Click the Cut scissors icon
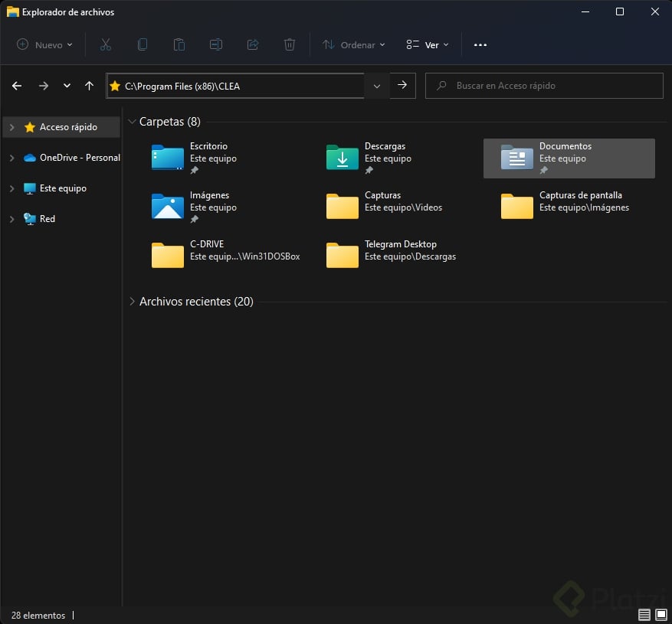Viewport: 672px width, 624px height. 106,44
